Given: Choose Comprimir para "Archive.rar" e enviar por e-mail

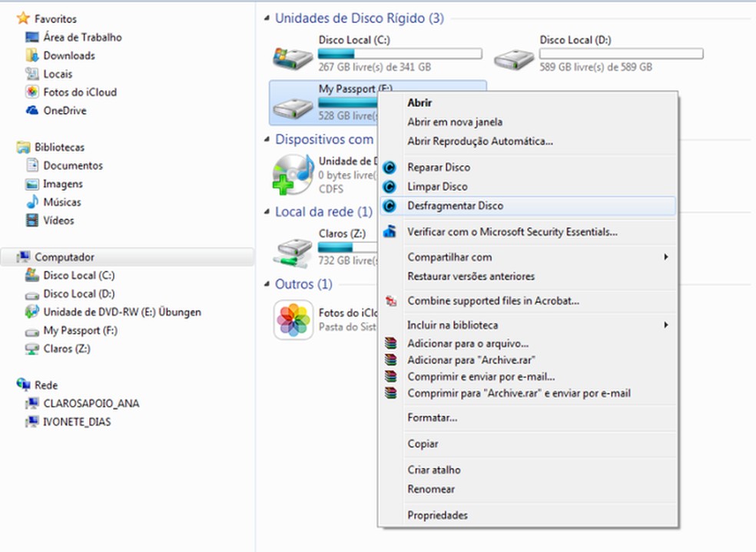Looking at the screenshot, I should (528, 394).
